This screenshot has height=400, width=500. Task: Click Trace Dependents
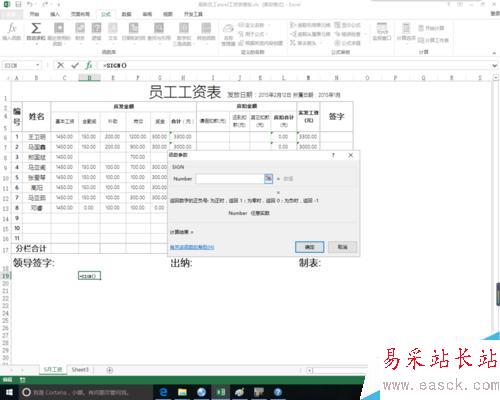(310, 34)
